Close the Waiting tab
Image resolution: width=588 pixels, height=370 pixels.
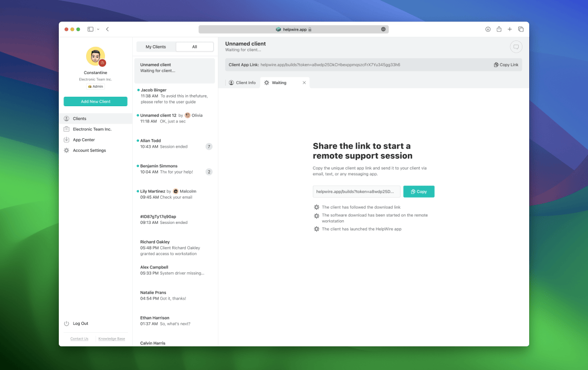[x=304, y=83]
